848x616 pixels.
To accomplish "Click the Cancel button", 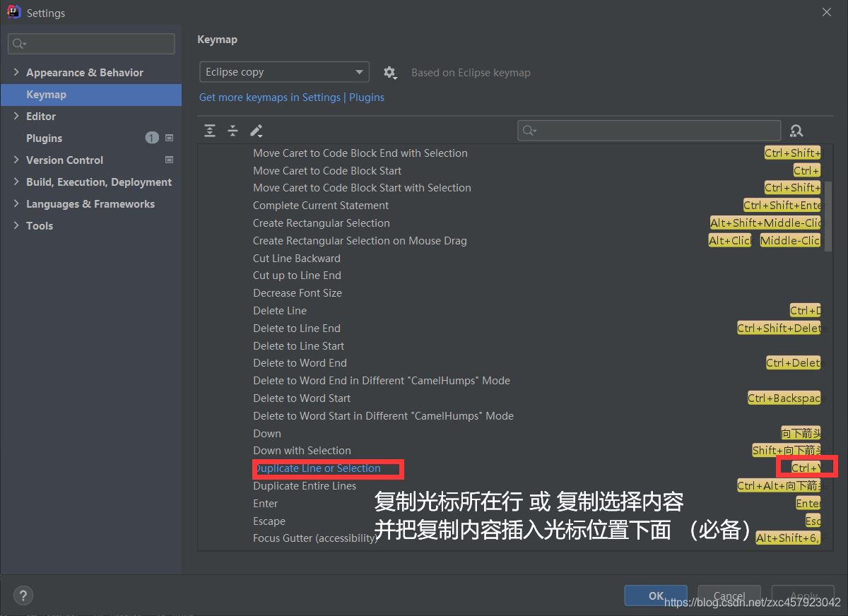I will 729,596.
